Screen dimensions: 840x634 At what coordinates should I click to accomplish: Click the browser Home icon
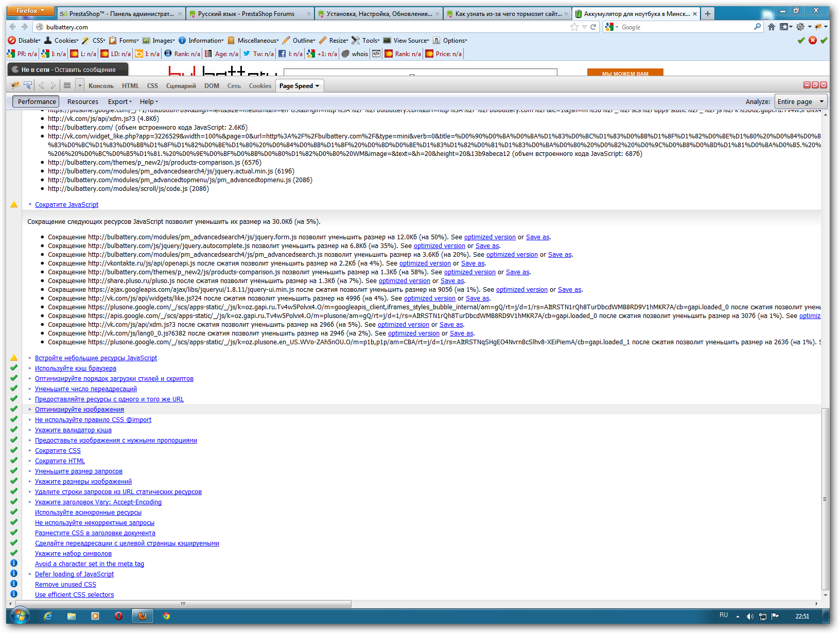pyautogui.click(x=771, y=27)
